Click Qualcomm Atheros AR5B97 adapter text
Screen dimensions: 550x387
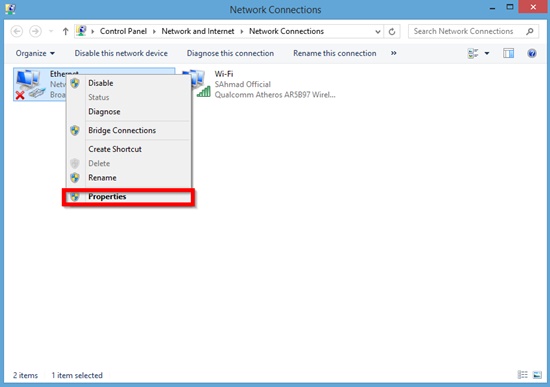275,95
